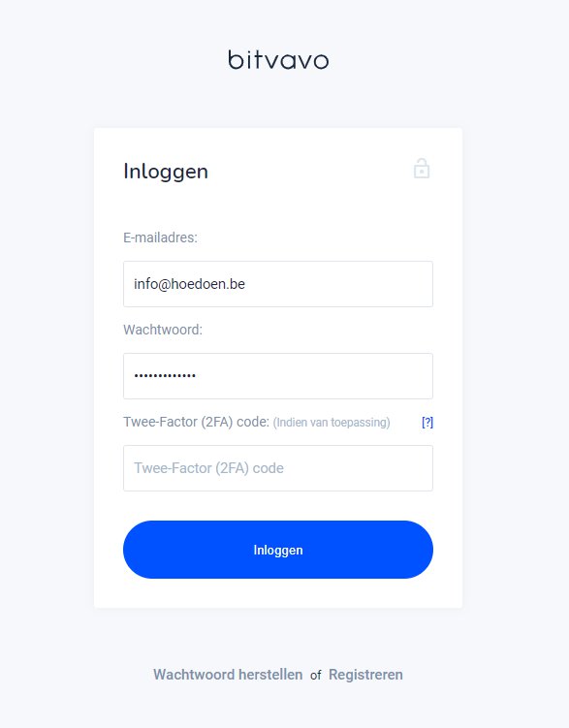This screenshot has height=728, width=569.
Task: Place cursor in info@hoedoen.be text
Action: 189,284
